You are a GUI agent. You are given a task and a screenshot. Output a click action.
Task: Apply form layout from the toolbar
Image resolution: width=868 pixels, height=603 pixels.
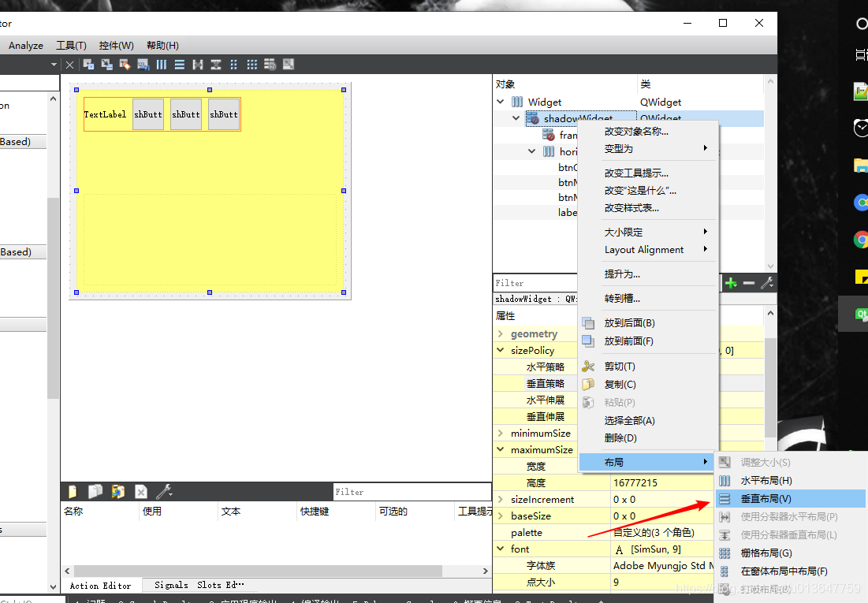click(233, 65)
